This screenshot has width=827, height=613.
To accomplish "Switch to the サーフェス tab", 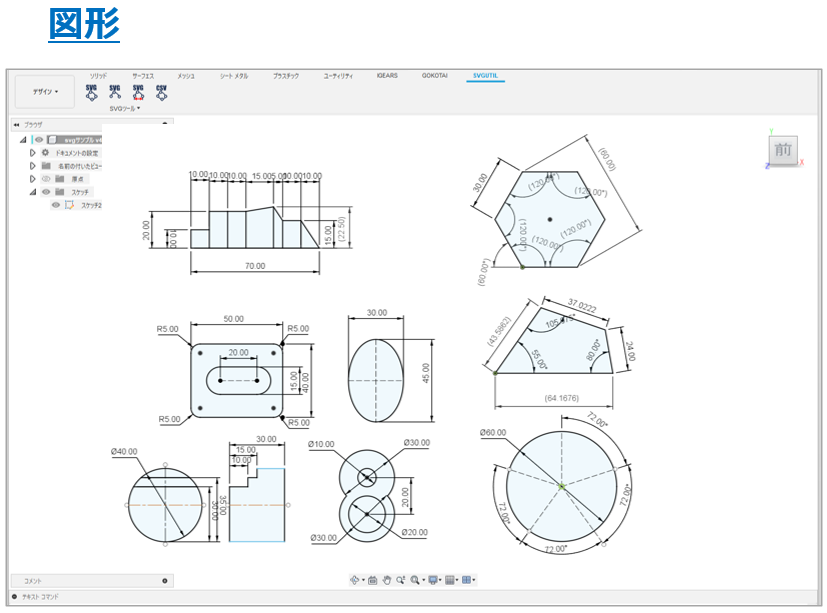I will point(143,76).
